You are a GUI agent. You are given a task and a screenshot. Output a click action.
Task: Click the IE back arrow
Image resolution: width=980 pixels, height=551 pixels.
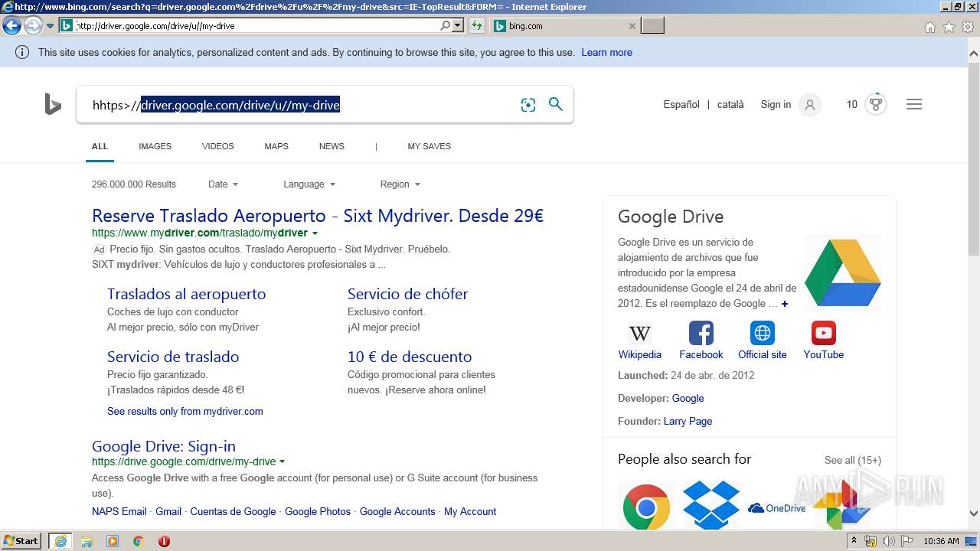(x=11, y=26)
